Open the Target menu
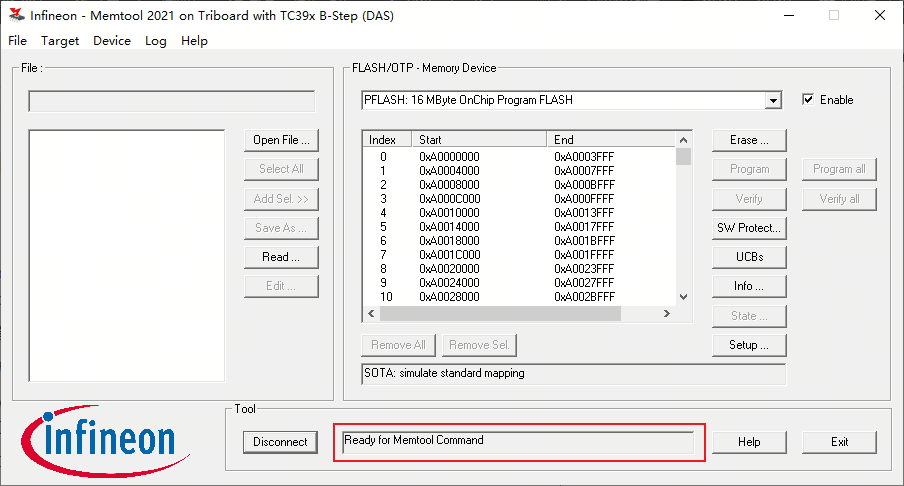Screen dimensions: 904x486 click(x=60, y=40)
